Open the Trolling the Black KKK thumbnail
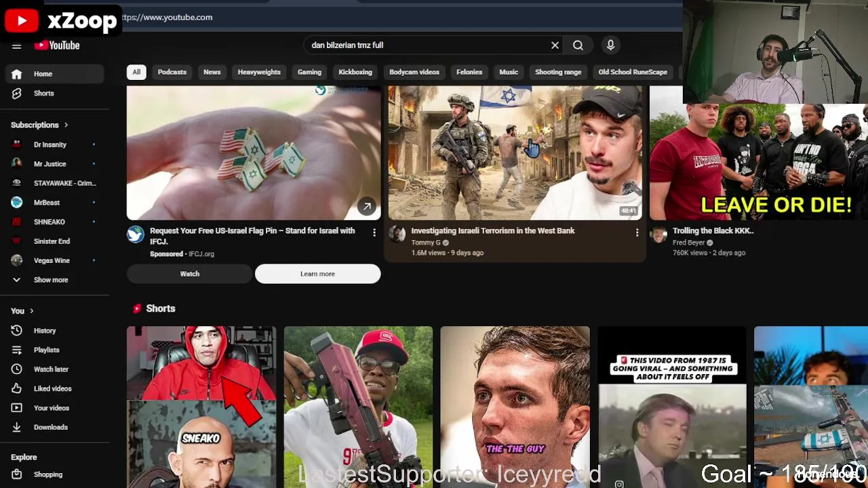This screenshot has height=488, width=868. [x=759, y=163]
